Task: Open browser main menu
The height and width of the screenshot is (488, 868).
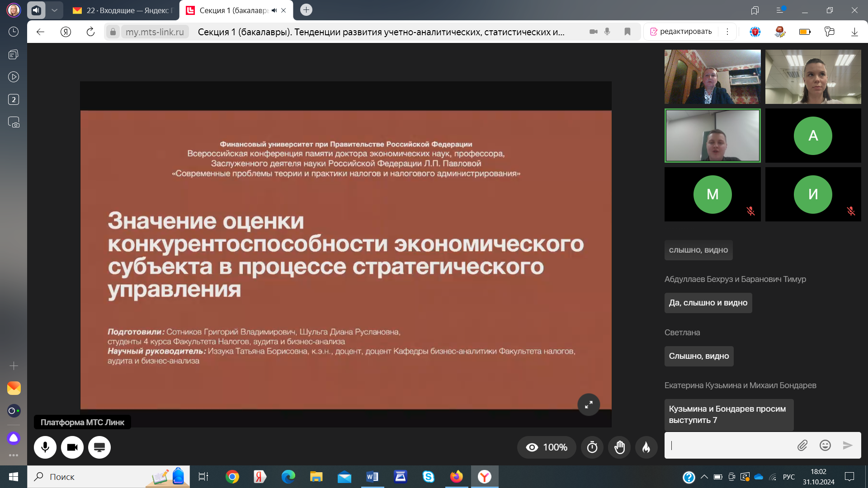Action: coord(780,10)
